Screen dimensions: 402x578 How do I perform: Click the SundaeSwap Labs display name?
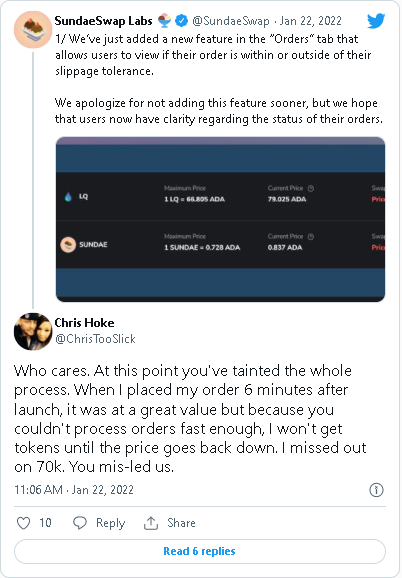click(x=104, y=21)
